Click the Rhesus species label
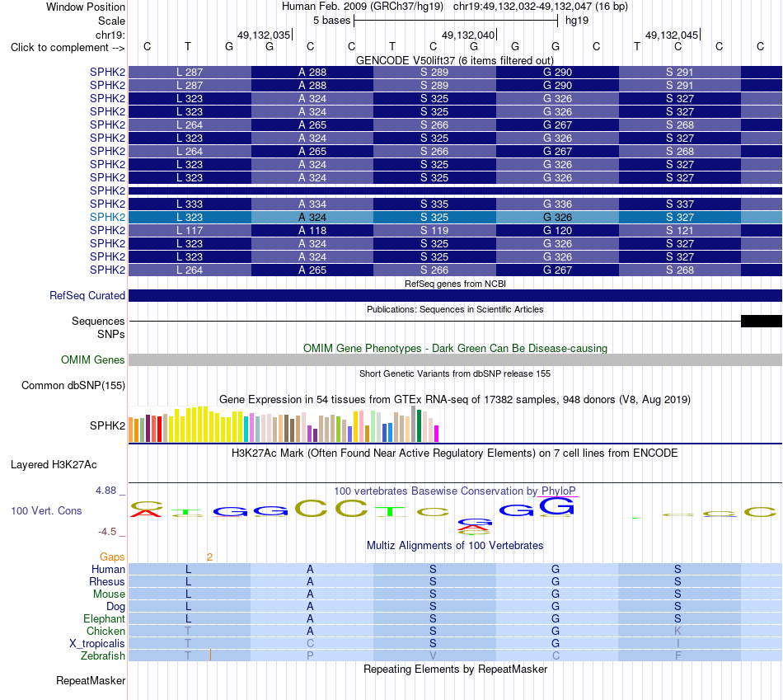 click(107, 582)
